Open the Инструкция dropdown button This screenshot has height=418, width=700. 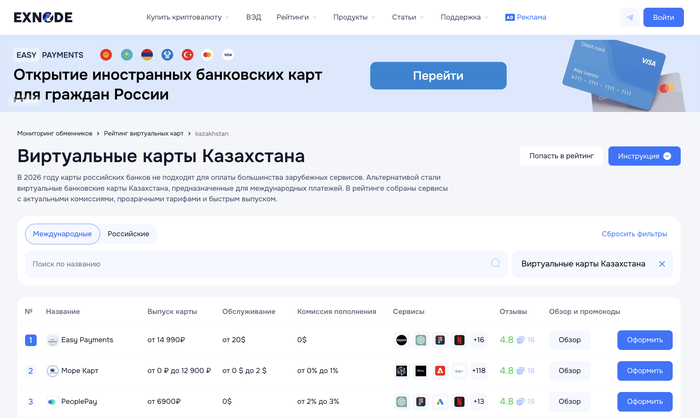coord(644,156)
